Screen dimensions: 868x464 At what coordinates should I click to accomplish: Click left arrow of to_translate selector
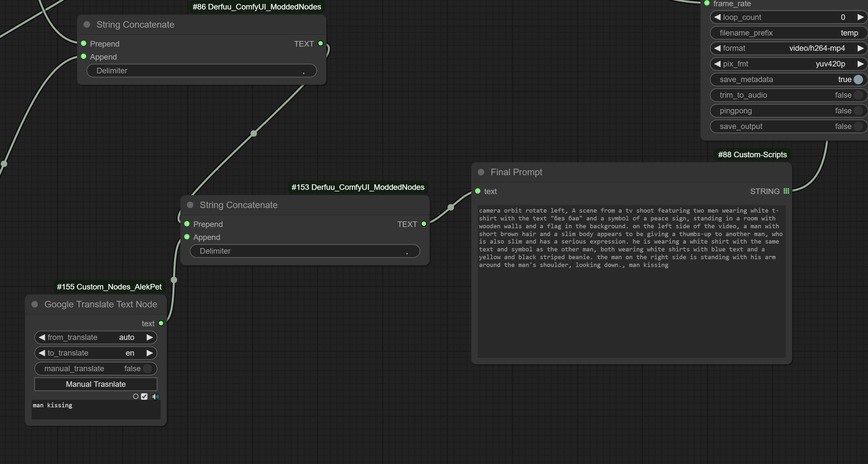[42, 353]
